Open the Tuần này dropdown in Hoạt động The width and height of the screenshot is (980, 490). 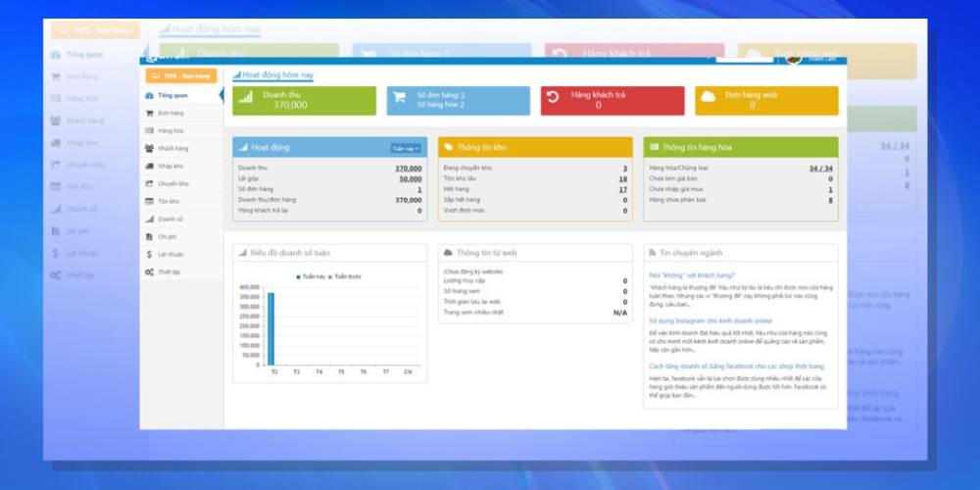pos(406,148)
